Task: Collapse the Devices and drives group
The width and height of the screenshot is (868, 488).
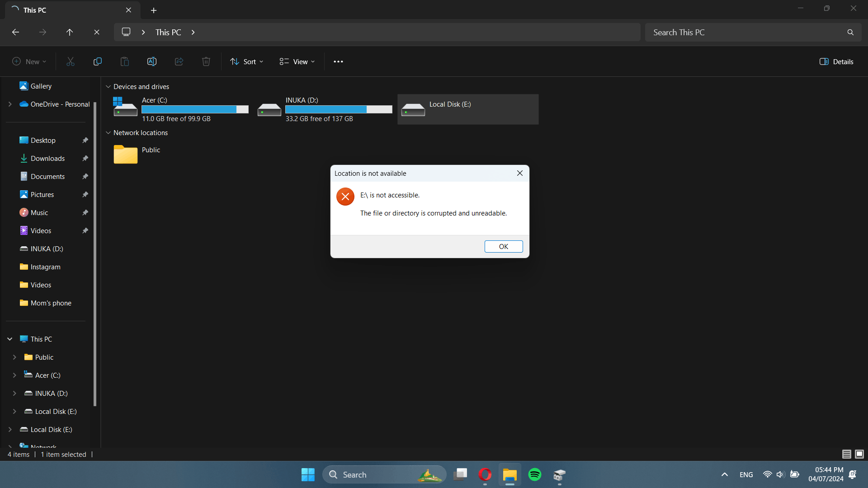Action: 108,86
